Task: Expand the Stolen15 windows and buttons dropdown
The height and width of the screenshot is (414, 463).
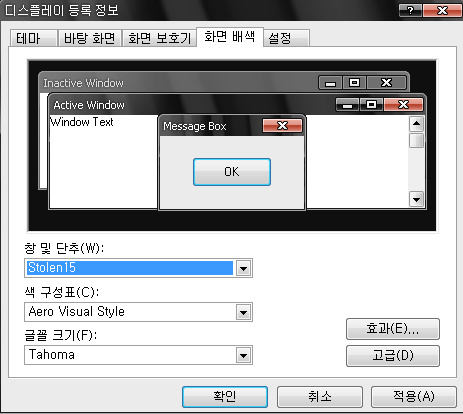Action: pos(244,268)
